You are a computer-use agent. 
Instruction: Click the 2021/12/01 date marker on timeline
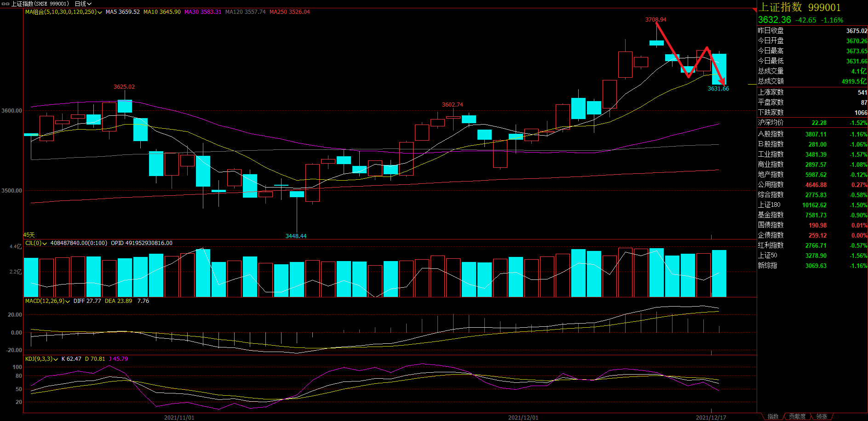pyautogui.click(x=523, y=417)
